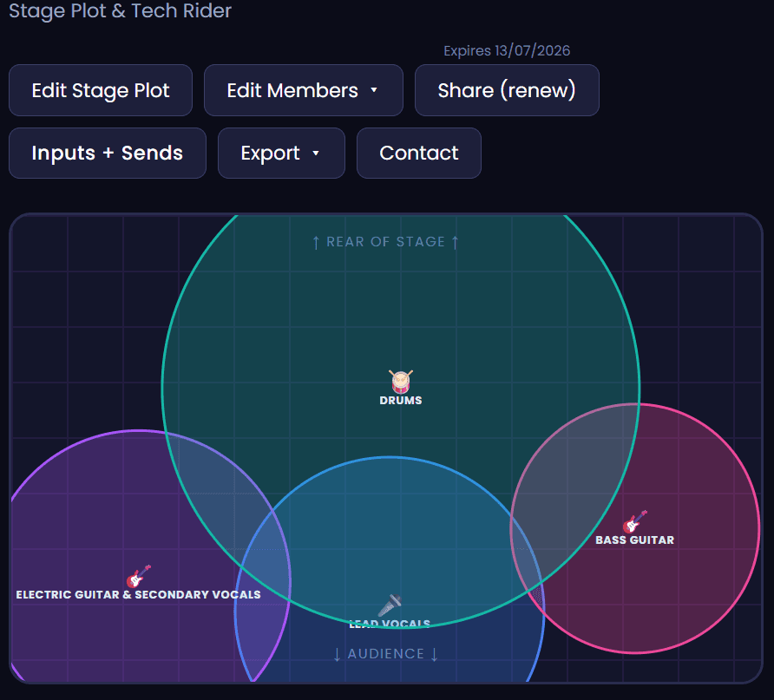Click the REAR OF STAGE marker
Viewport: 774px width, 700px height.
pos(385,242)
